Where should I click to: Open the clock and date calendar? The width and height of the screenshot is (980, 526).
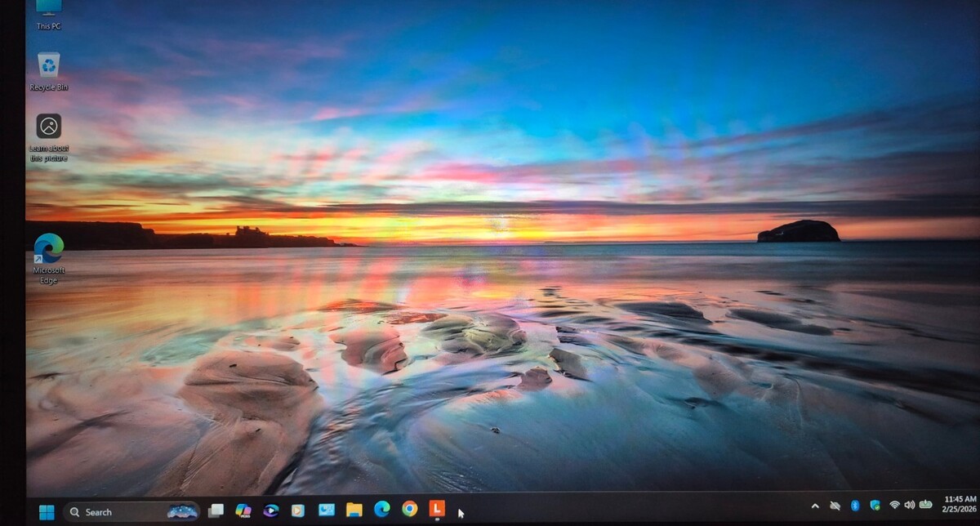pyautogui.click(x=960, y=503)
